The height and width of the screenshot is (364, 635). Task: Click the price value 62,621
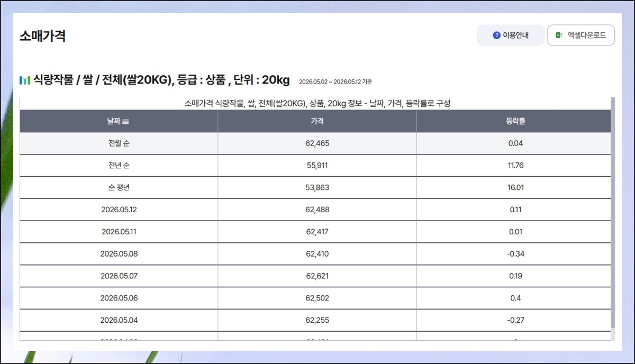(x=317, y=276)
